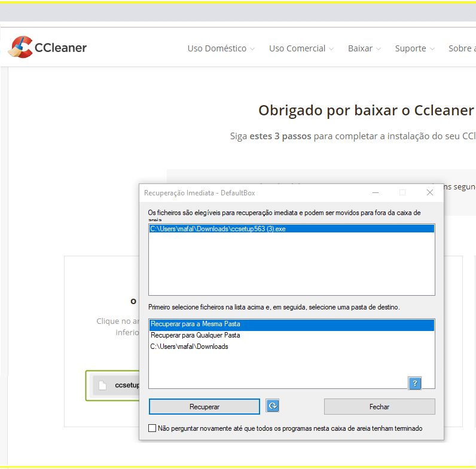Click the "Obrigado por baixar o Ccleaner" heading
Image resolution: width=476 pixels, height=469 pixels.
366,110
